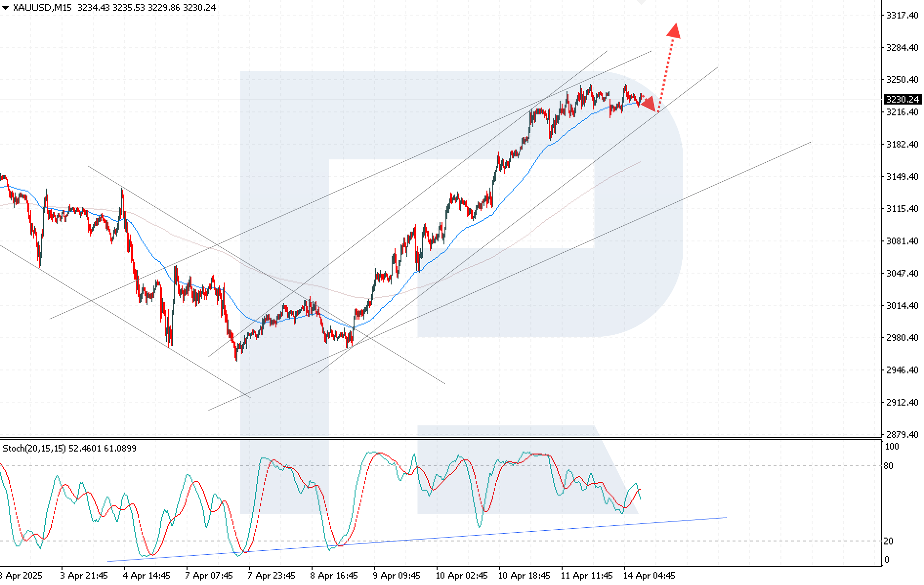Click the 3014.40 price axis label
This screenshot has height=585, width=924.
[902, 305]
